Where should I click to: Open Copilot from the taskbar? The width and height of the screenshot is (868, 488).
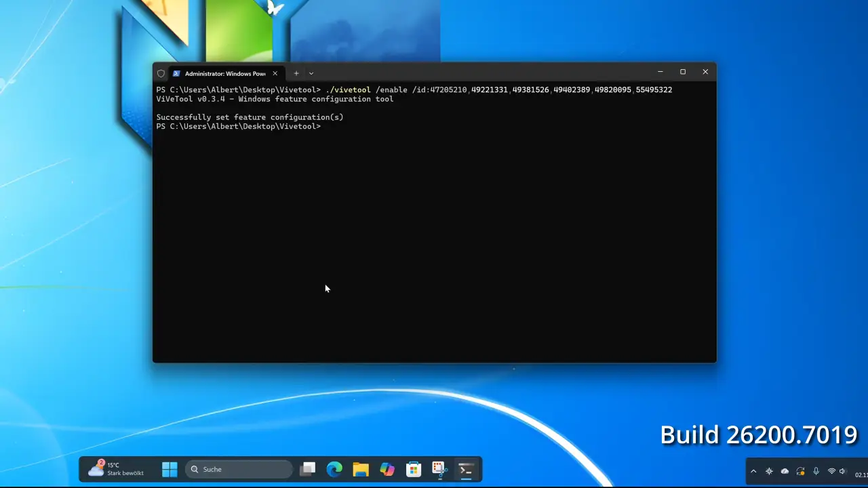coord(387,469)
